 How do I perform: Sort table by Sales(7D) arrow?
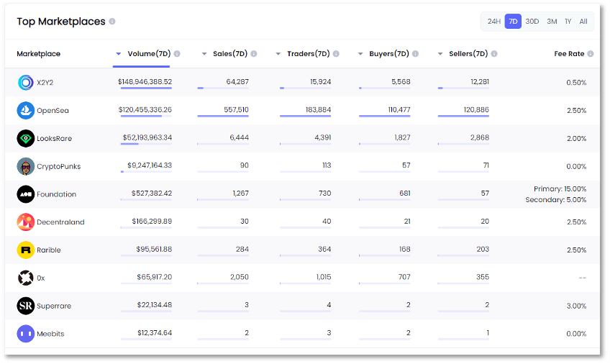click(x=204, y=54)
